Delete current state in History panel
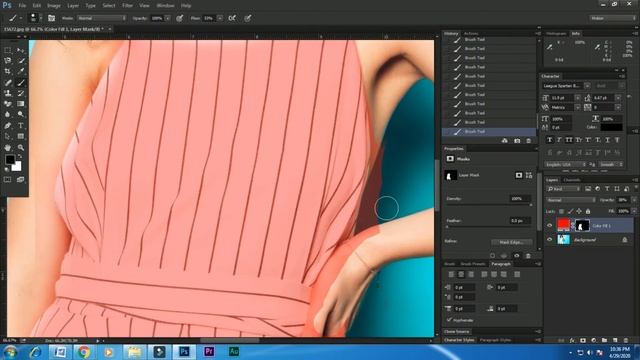The height and width of the screenshot is (360, 640). (x=529, y=141)
